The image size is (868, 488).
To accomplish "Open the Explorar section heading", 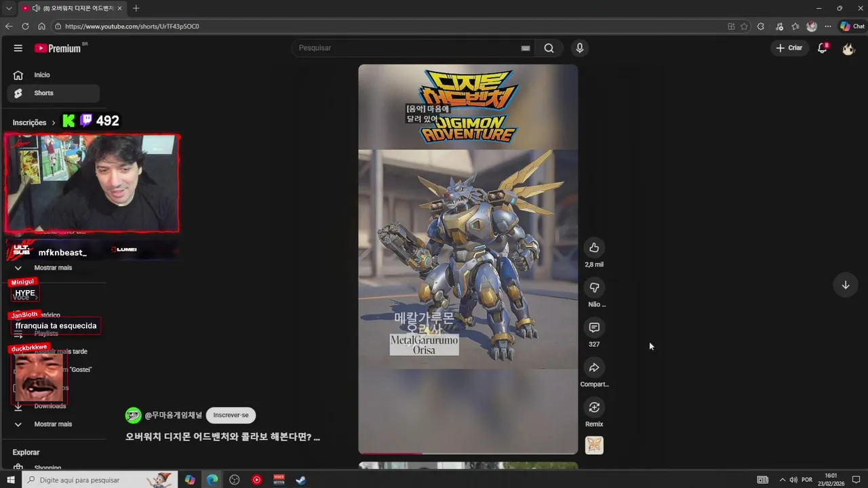I will (x=26, y=452).
